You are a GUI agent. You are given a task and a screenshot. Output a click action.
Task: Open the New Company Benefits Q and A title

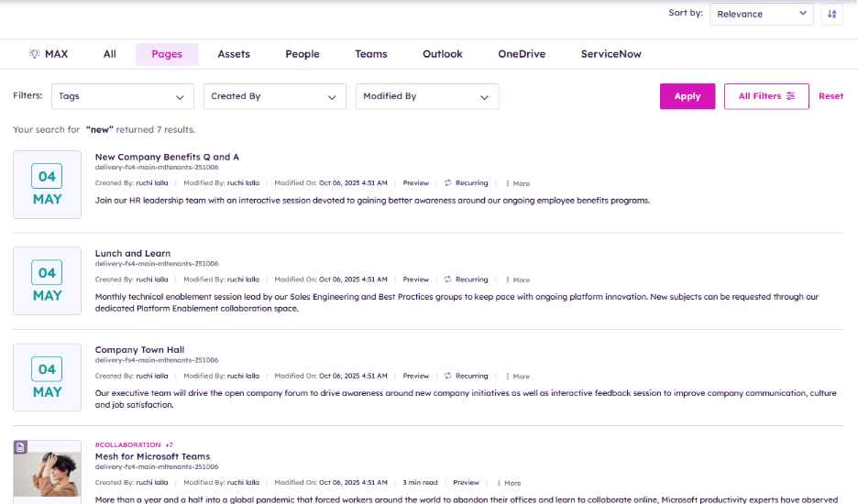point(167,157)
